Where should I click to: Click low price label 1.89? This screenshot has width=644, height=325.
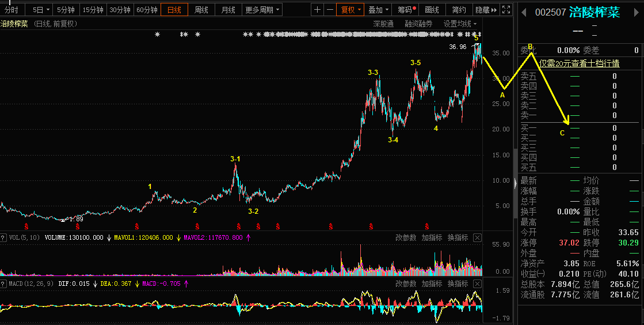[76, 220]
